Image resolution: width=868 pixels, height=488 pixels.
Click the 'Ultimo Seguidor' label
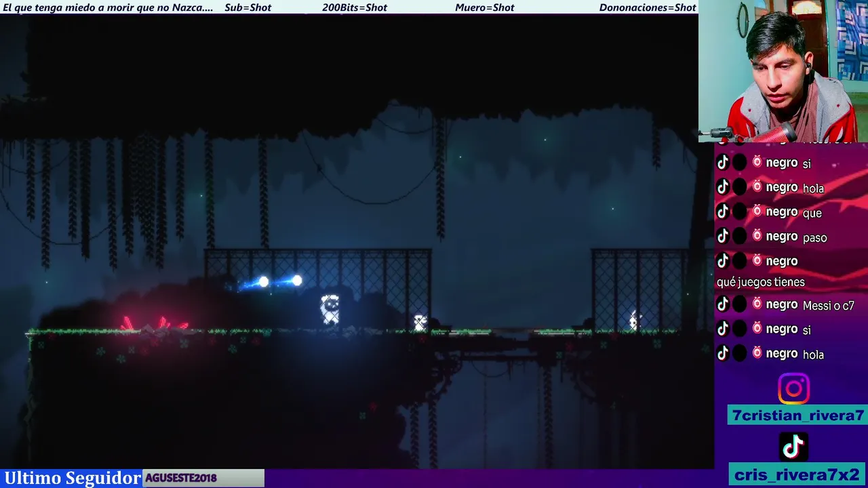click(x=72, y=478)
